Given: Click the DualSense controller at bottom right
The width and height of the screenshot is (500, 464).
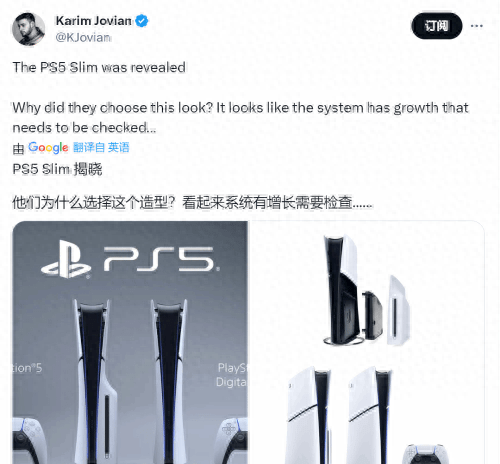Looking at the screenshot, I should coord(424,454).
